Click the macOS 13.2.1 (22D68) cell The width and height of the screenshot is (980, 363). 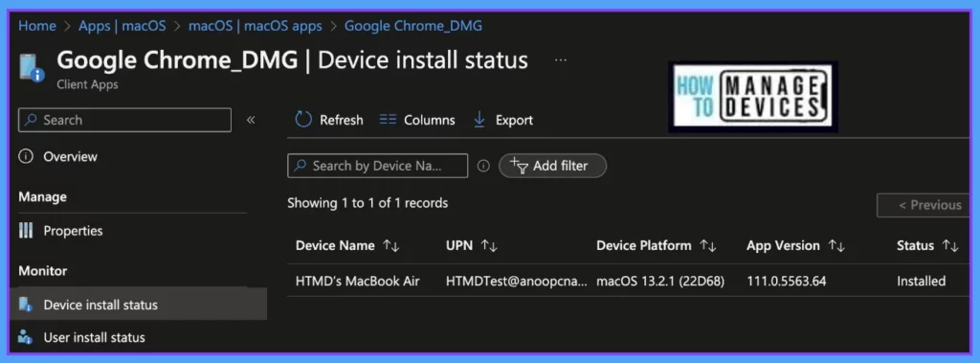click(x=660, y=282)
